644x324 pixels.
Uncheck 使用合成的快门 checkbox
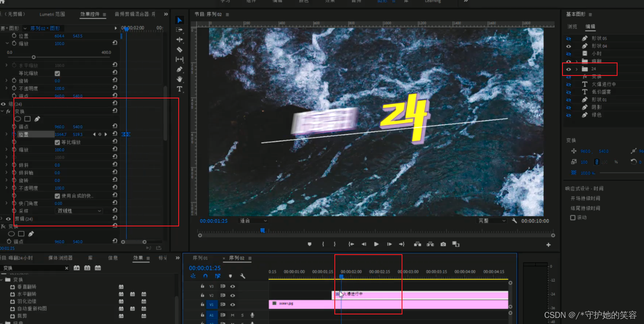57,196
